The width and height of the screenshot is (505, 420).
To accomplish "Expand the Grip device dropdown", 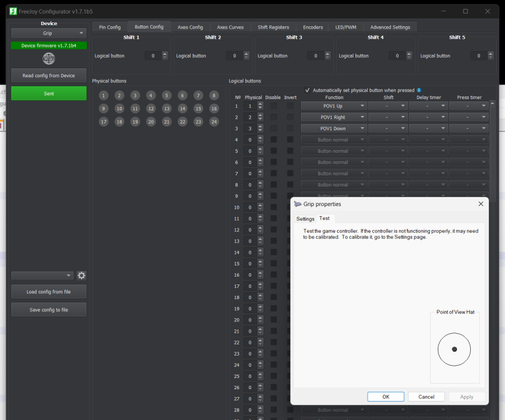I will click(49, 34).
